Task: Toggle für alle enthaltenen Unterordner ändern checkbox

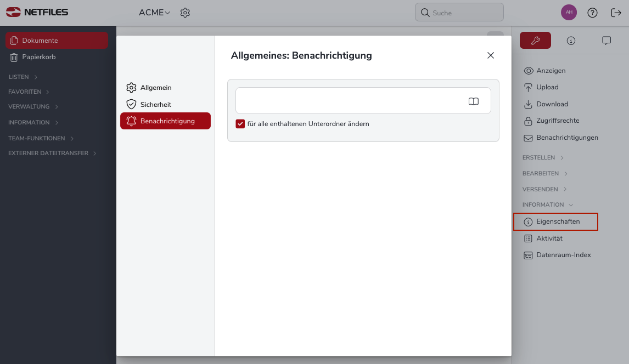Action: (x=240, y=124)
